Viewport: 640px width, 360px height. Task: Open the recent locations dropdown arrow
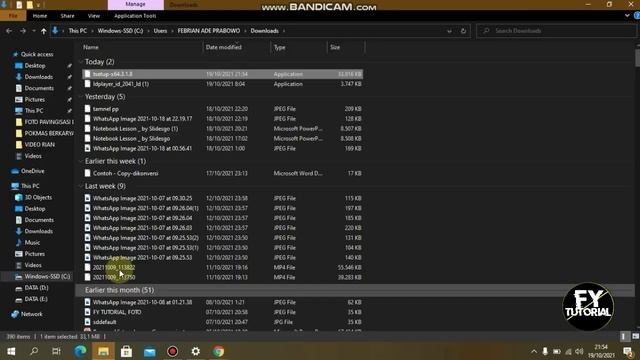33,31
